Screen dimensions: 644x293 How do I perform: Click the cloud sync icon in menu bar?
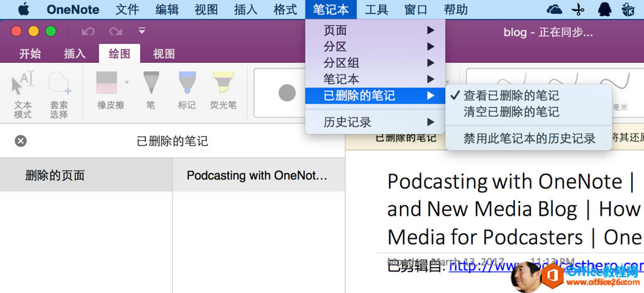click(x=555, y=9)
